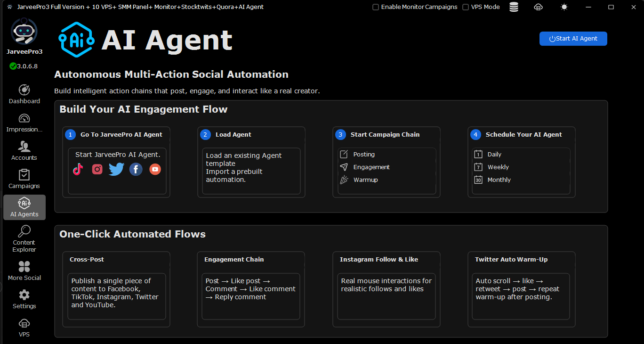Select the Daily schedule option
Screen dimensions: 644x344
494,154
